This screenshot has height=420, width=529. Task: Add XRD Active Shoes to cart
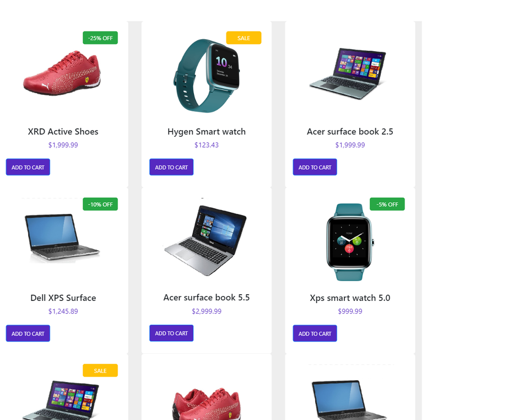28,167
